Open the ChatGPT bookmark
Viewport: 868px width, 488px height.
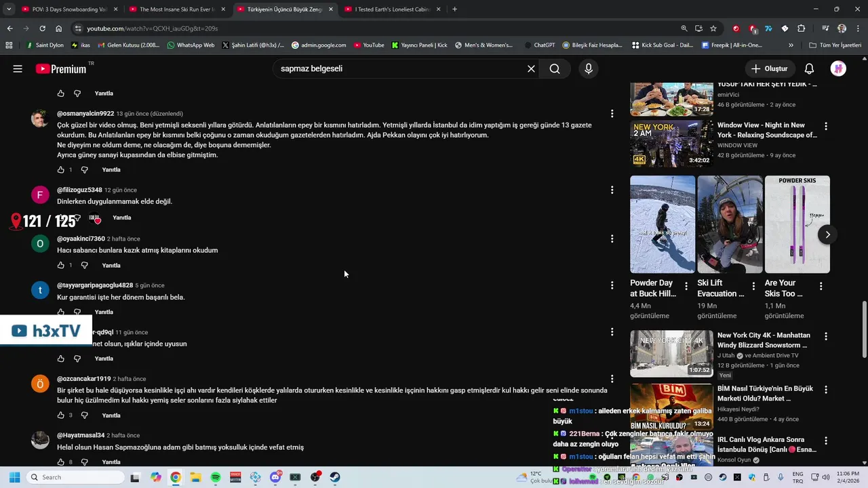point(539,45)
